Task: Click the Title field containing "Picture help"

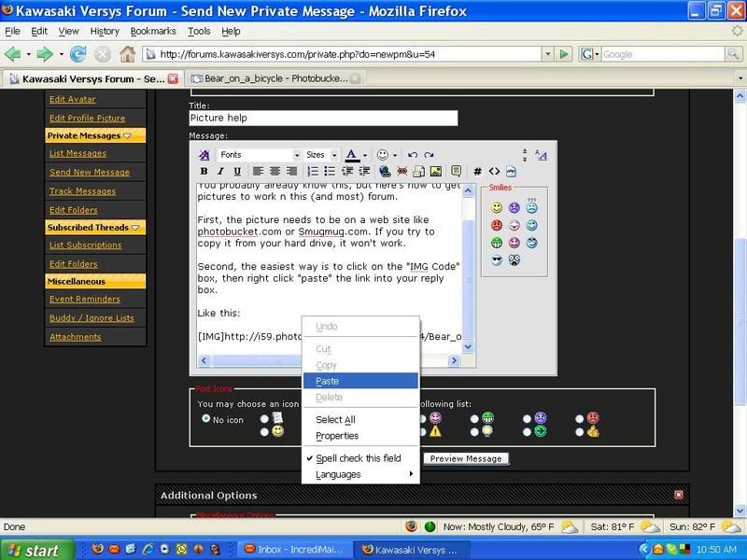Action: pyautogui.click(x=323, y=119)
